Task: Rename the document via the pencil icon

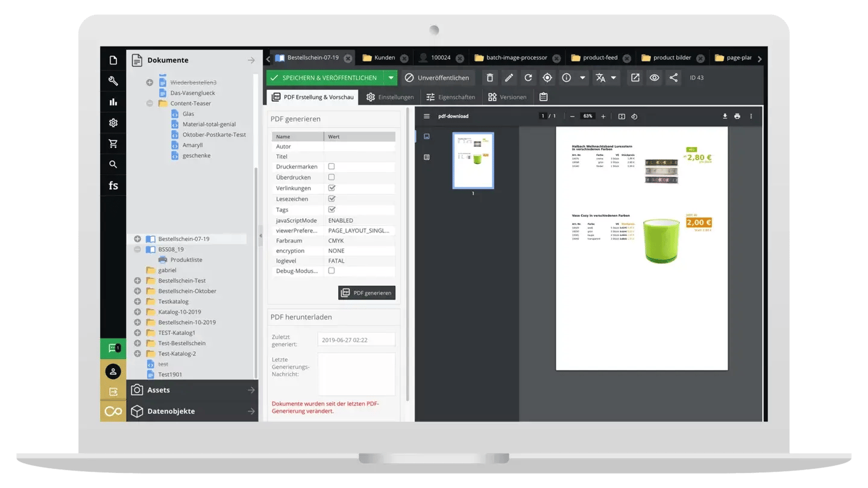Action: click(x=508, y=77)
